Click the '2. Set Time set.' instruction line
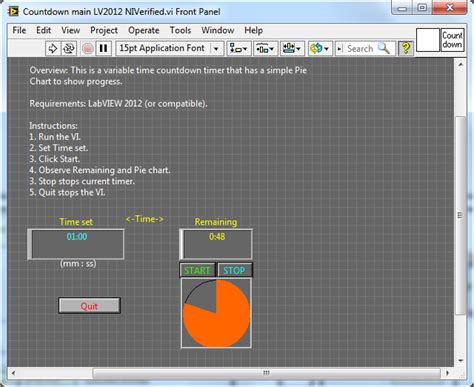 59,148
